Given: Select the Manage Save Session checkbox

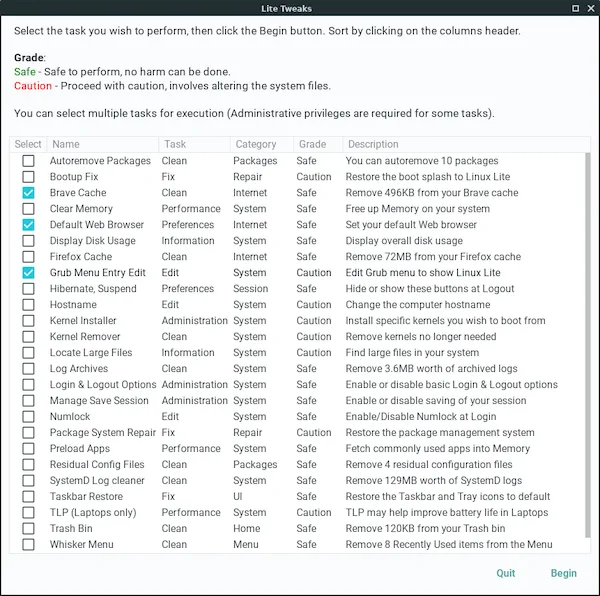Looking at the screenshot, I should [28, 401].
